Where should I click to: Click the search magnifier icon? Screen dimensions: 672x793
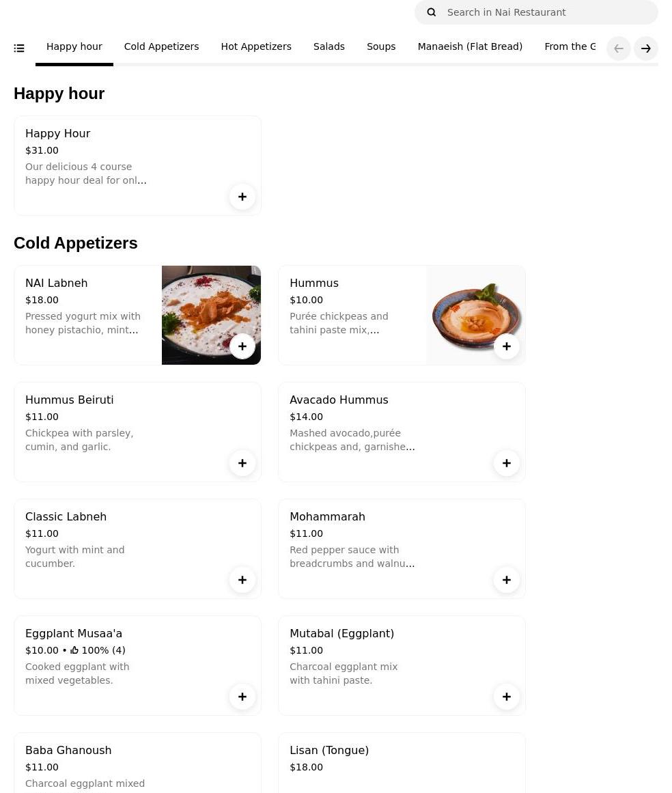pyautogui.click(x=432, y=12)
